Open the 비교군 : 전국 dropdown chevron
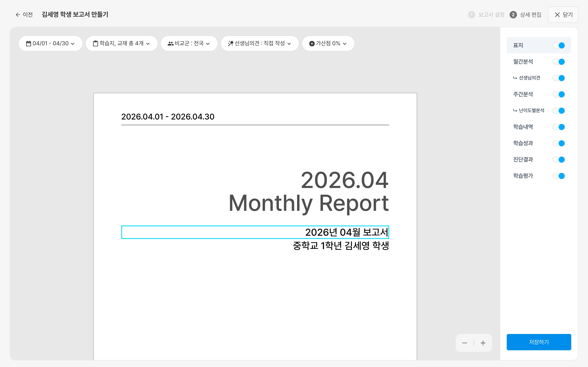588x367 pixels. (x=208, y=44)
